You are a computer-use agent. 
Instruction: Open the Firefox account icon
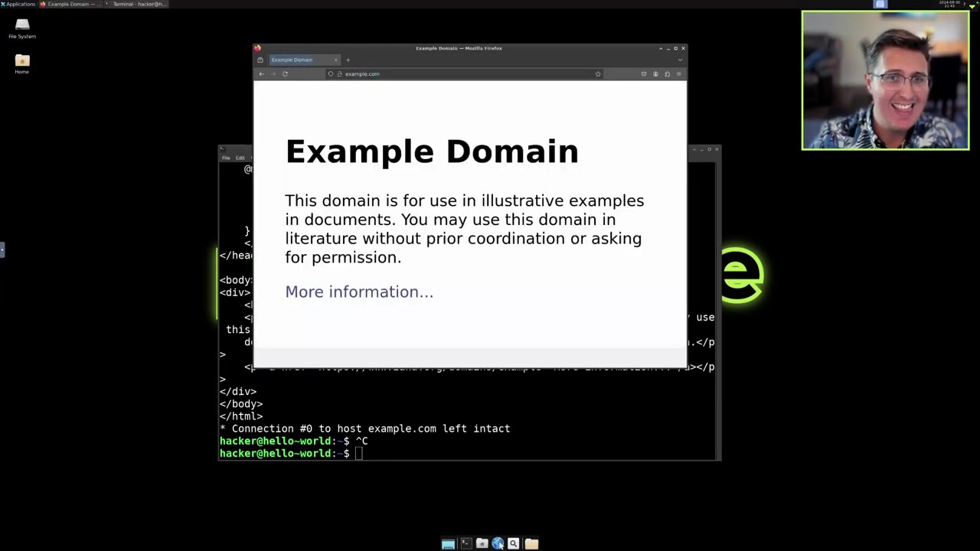655,74
